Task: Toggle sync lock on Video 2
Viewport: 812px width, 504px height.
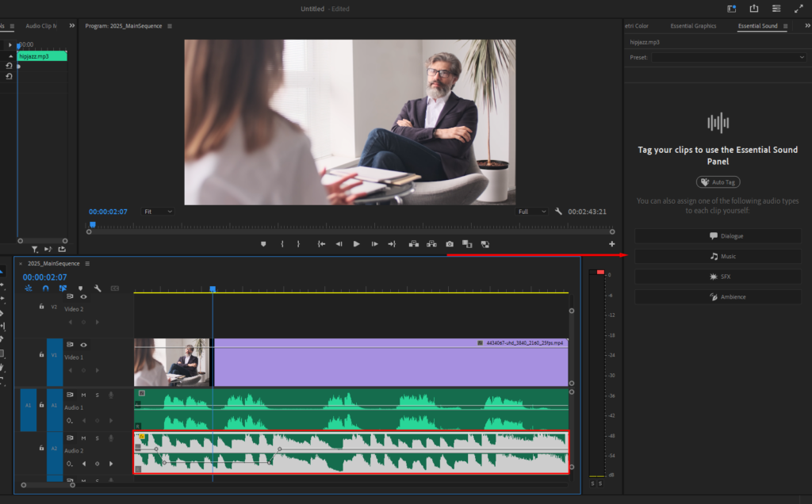Action: pos(70,296)
